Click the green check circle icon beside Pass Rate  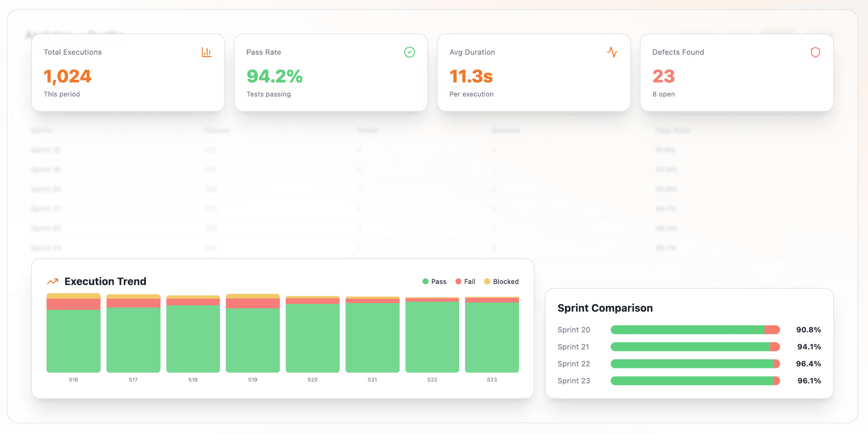(x=409, y=52)
